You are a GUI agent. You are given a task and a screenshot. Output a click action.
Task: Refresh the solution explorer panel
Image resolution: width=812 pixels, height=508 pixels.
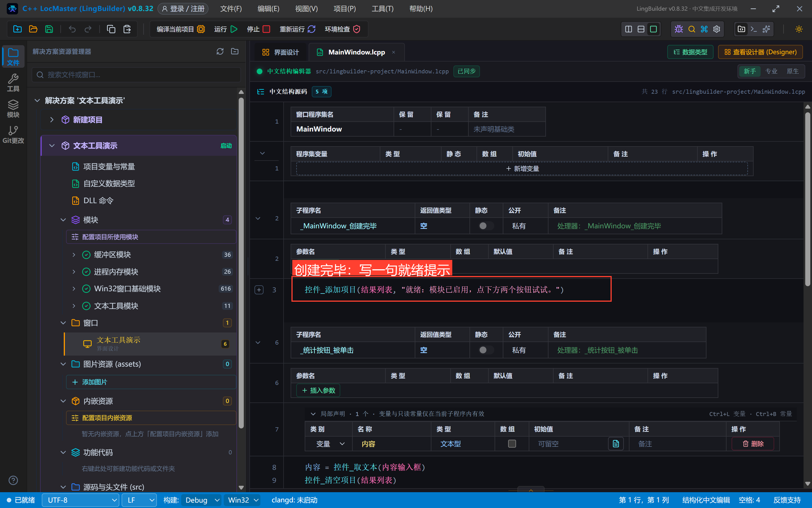(220, 51)
